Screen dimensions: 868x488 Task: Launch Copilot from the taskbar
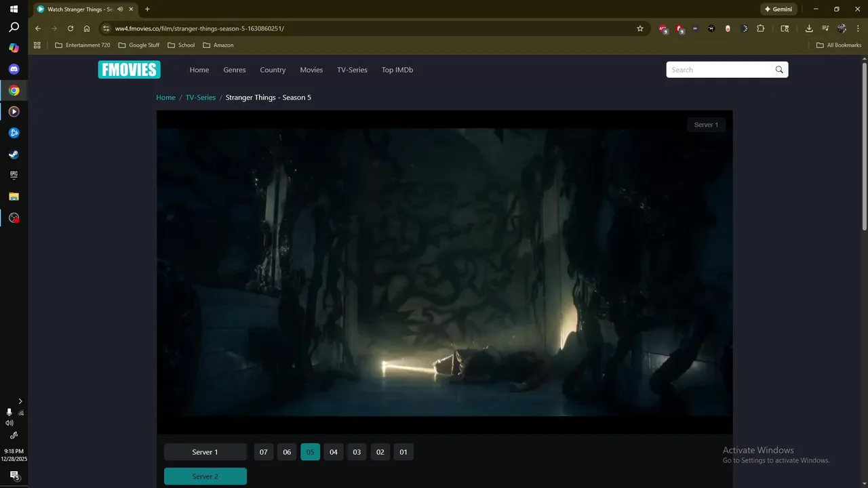[14, 48]
